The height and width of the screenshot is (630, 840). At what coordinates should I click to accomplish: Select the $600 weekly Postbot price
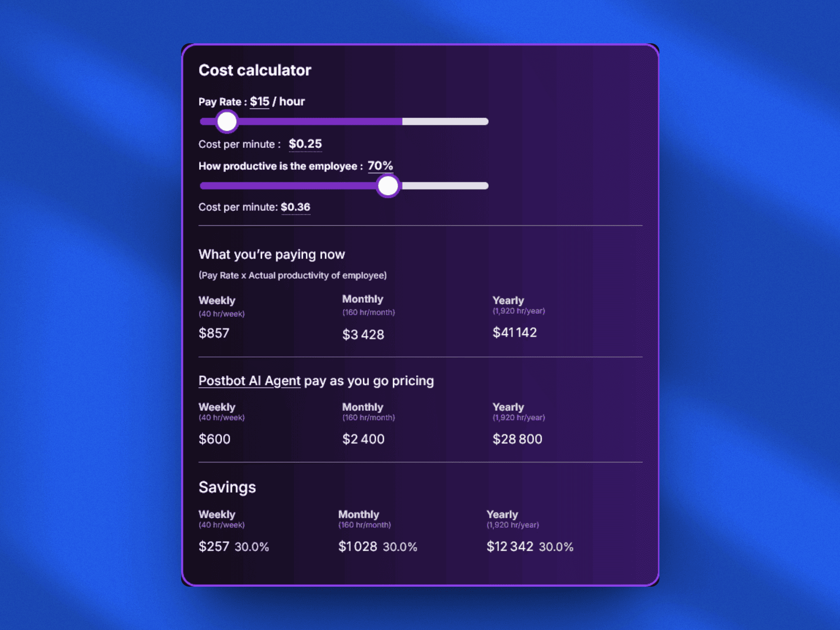click(x=215, y=439)
